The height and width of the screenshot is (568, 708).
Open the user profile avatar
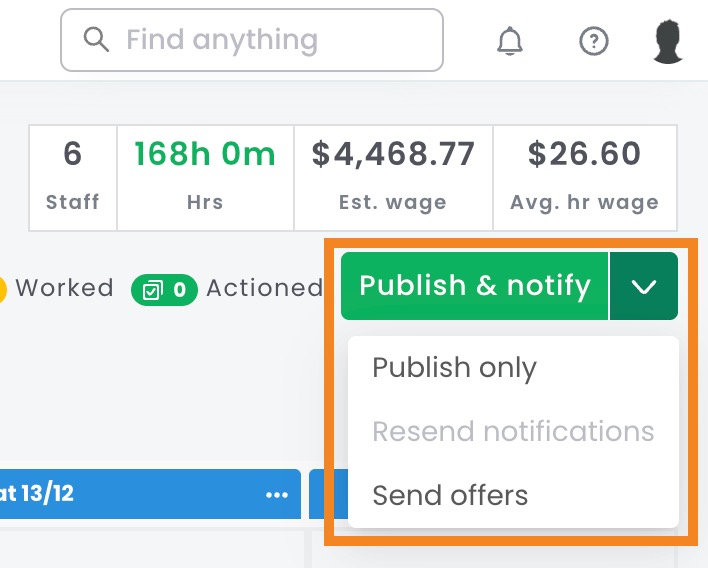coord(668,41)
